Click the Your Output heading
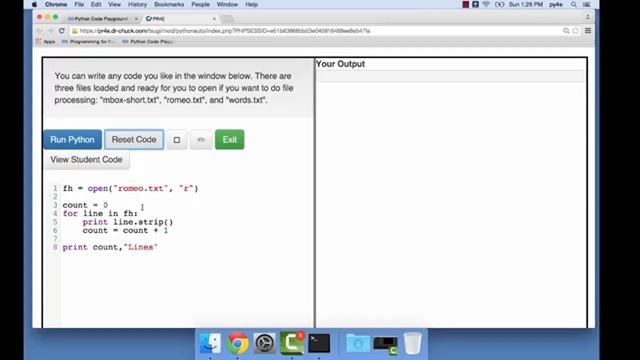 tap(340, 64)
